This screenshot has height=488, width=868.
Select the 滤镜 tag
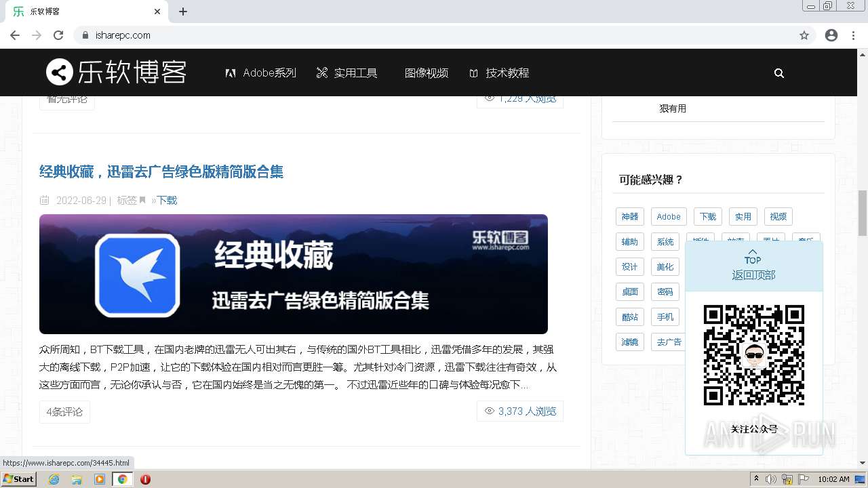630,342
